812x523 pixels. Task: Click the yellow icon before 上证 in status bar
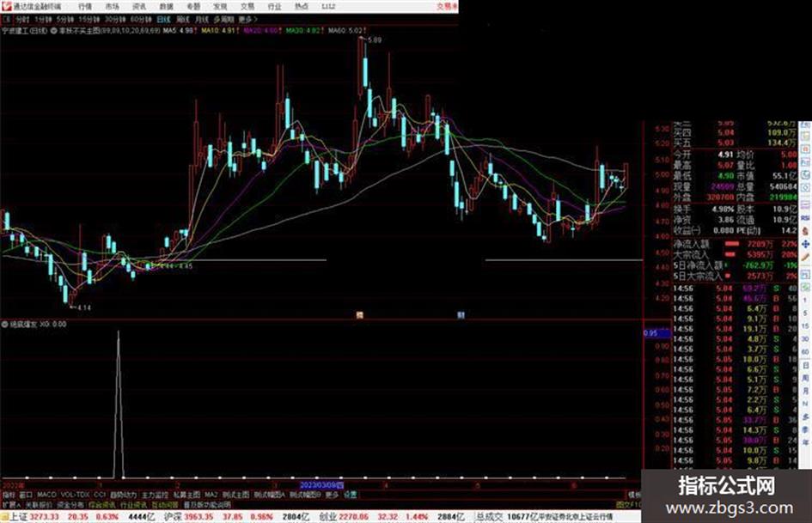click(x=4, y=517)
